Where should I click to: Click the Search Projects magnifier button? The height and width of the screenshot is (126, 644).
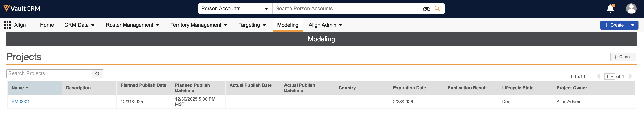pyautogui.click(x=97, y=74)
